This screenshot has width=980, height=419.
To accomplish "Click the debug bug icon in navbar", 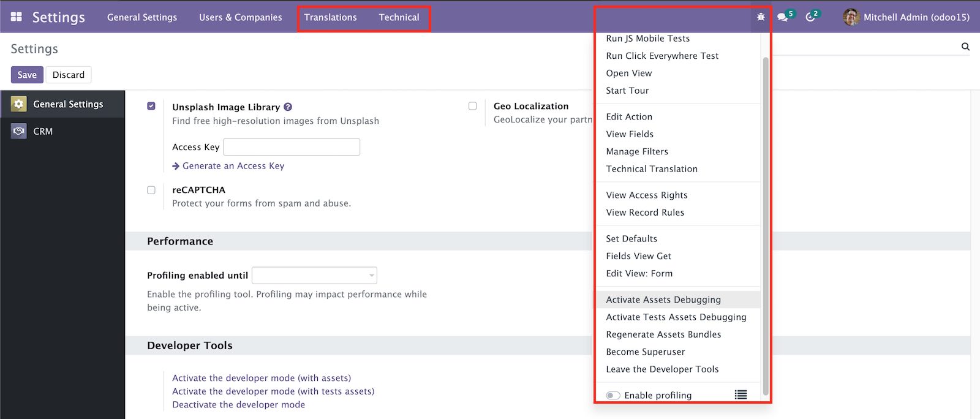I will point(761,17).
